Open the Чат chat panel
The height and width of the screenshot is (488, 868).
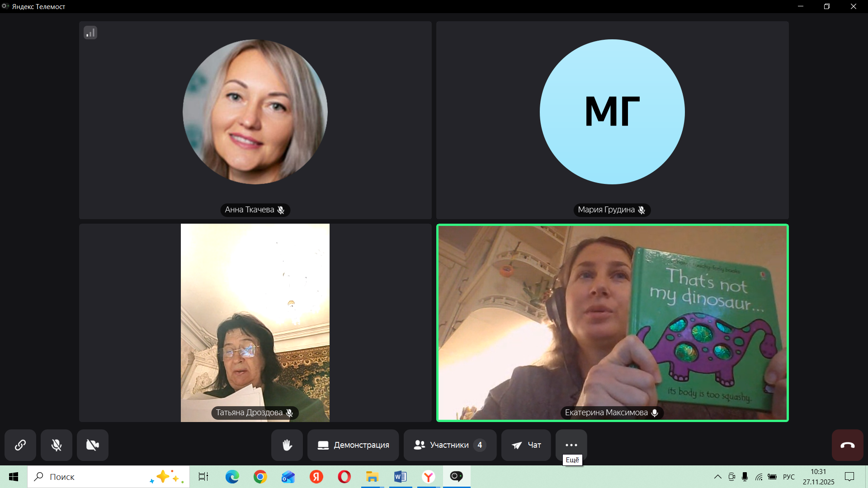(526, 445)
